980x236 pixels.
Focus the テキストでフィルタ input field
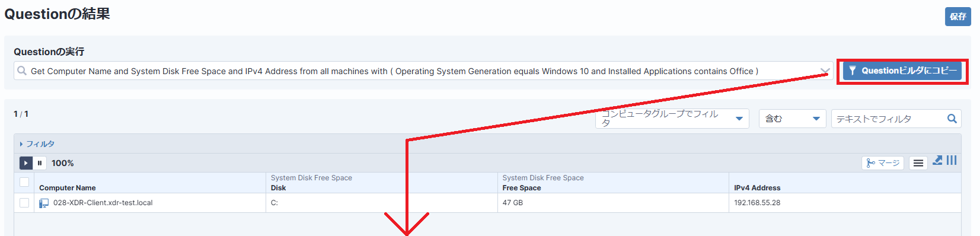(888, 119)
